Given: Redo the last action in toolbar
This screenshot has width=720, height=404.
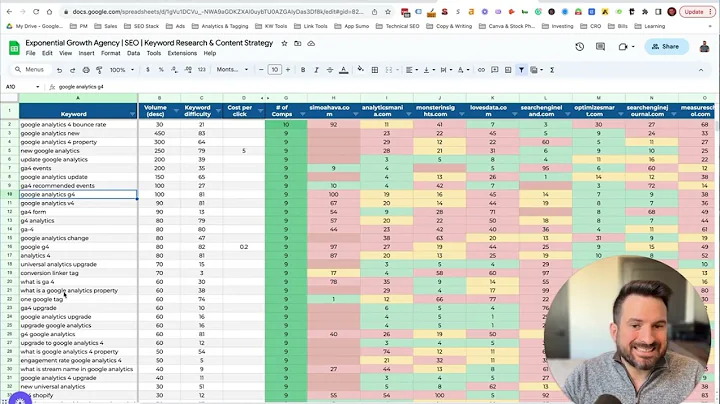Looking at the screenshot, I should pyautogui.click(x=73, y=70).
